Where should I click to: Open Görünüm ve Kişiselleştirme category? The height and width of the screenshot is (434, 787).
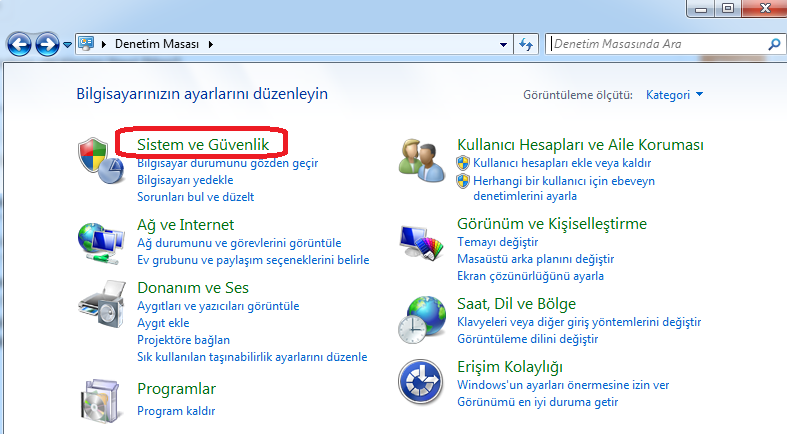[552, 224]
